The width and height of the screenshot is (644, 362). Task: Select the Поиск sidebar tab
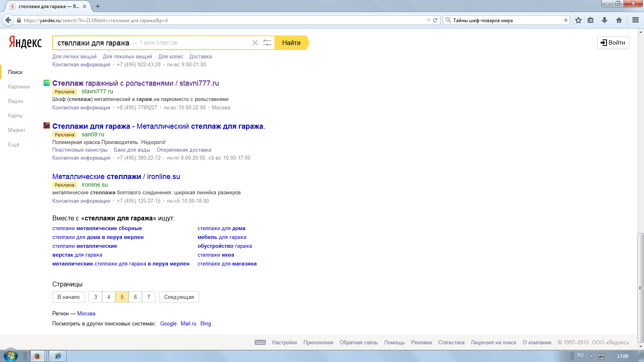[x=15, y=72]
